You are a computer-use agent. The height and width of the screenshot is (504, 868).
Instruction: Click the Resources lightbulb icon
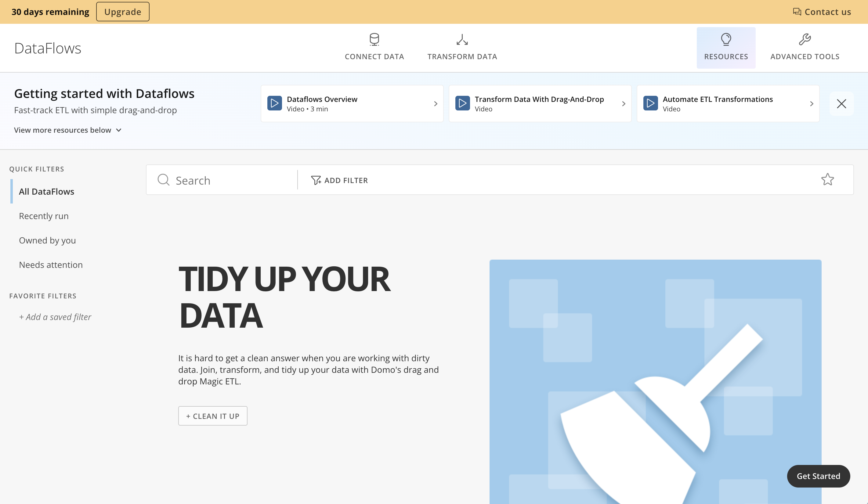[x=726, y=39]
